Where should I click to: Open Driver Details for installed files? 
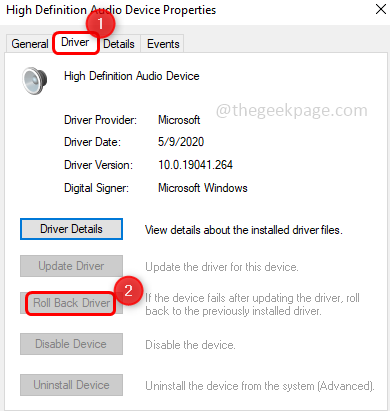[x=71, y=229]
